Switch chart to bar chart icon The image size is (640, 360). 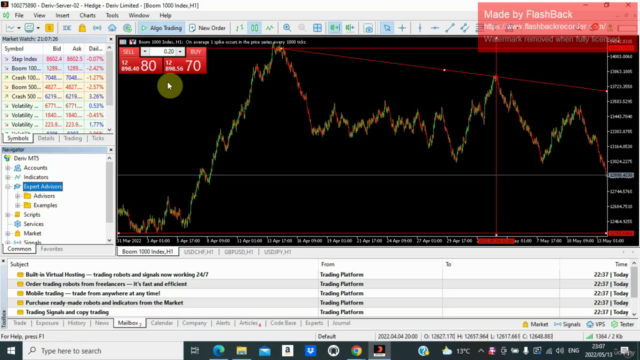click(x=240, y=28)
